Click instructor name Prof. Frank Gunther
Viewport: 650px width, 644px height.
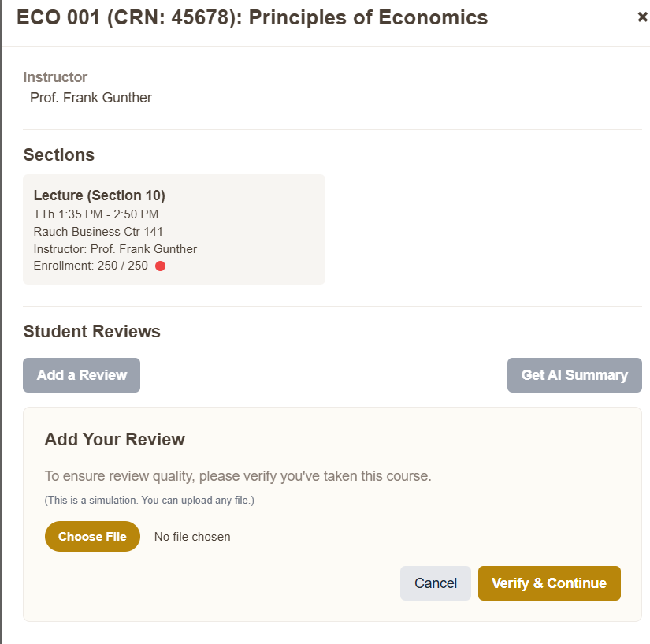[x=91, y=98]
